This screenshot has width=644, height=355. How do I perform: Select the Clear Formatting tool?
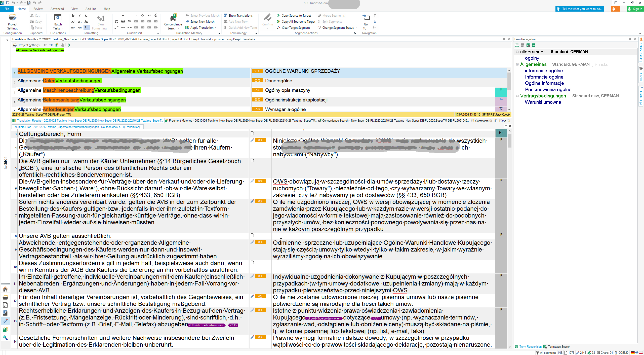(101, 21)
